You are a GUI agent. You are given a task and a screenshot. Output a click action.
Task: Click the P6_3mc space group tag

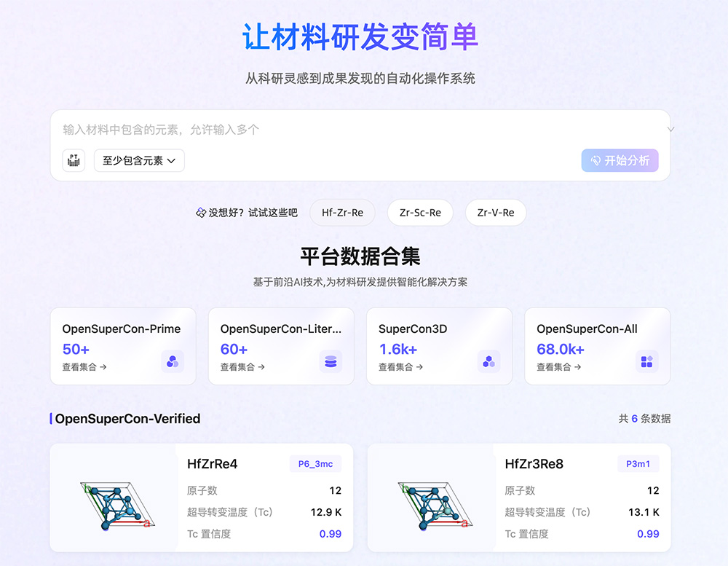(315, 464)
